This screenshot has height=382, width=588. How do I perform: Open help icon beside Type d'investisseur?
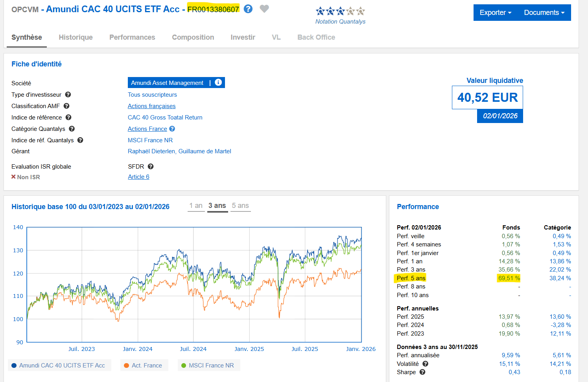point(68,95)
